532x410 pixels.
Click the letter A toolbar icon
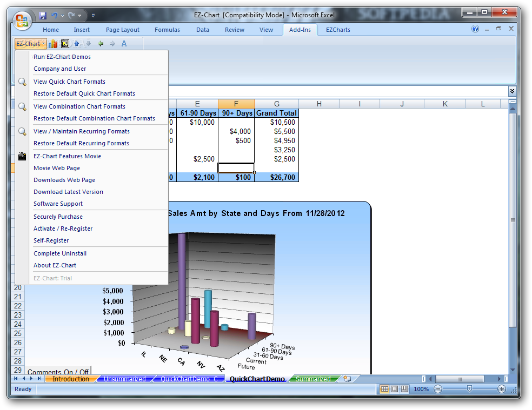pyautogui.click(x=124, y=44)
